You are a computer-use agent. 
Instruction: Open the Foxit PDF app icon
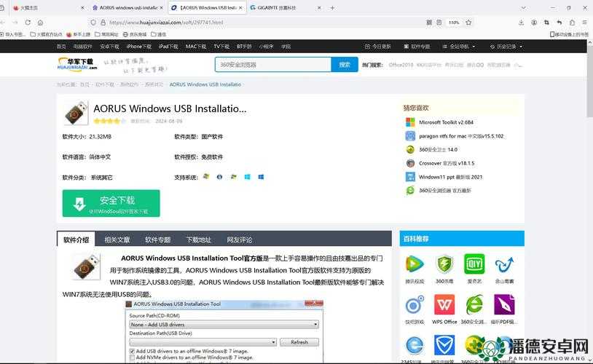(504, 304)
